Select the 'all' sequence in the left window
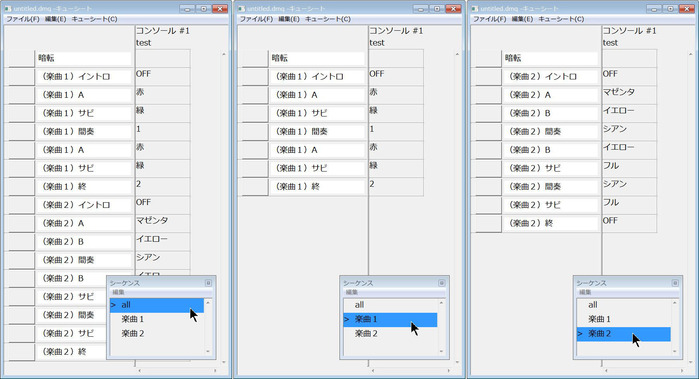The image size is (699, 379). (x=157, y=305)
